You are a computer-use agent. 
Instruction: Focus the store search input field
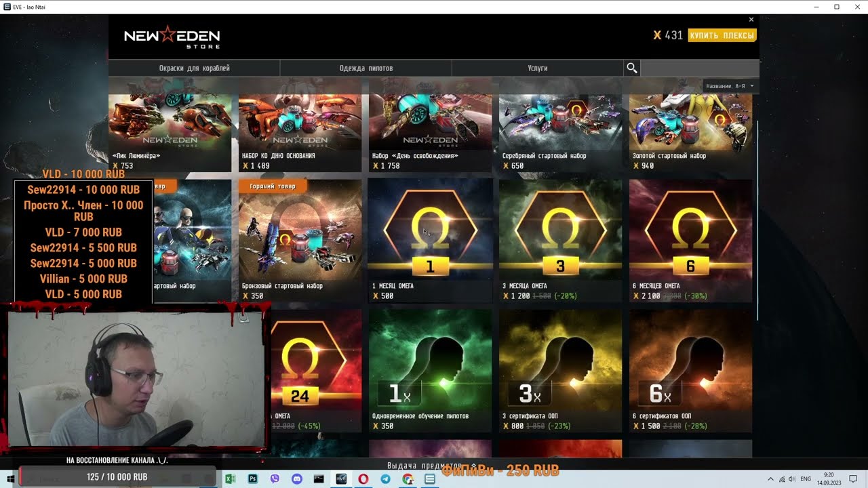(x=699, y=68)
